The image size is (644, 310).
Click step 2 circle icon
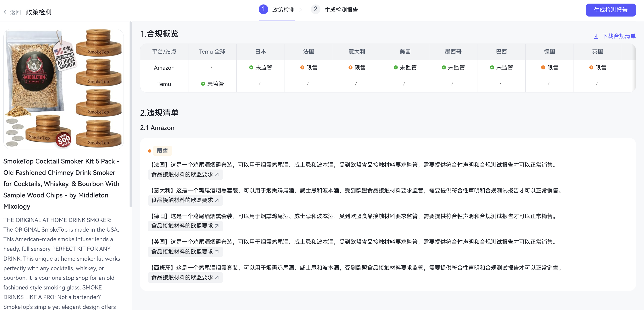click(315, 10)
